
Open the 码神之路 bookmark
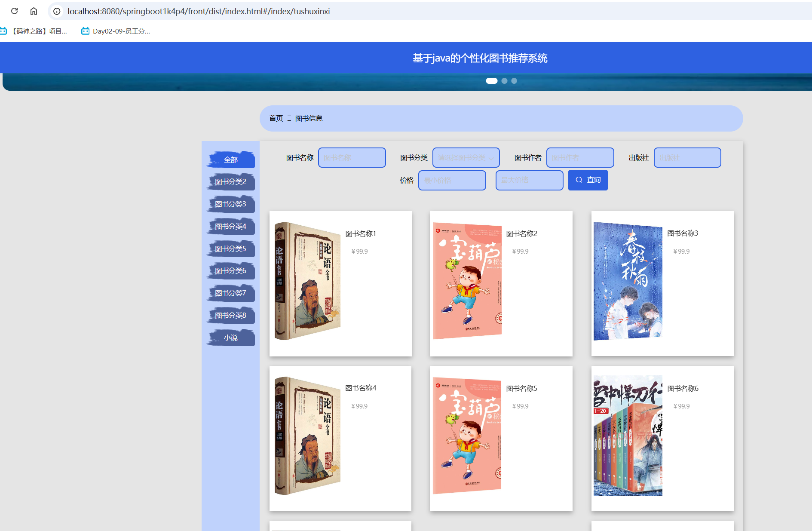[x=34, y=31]
